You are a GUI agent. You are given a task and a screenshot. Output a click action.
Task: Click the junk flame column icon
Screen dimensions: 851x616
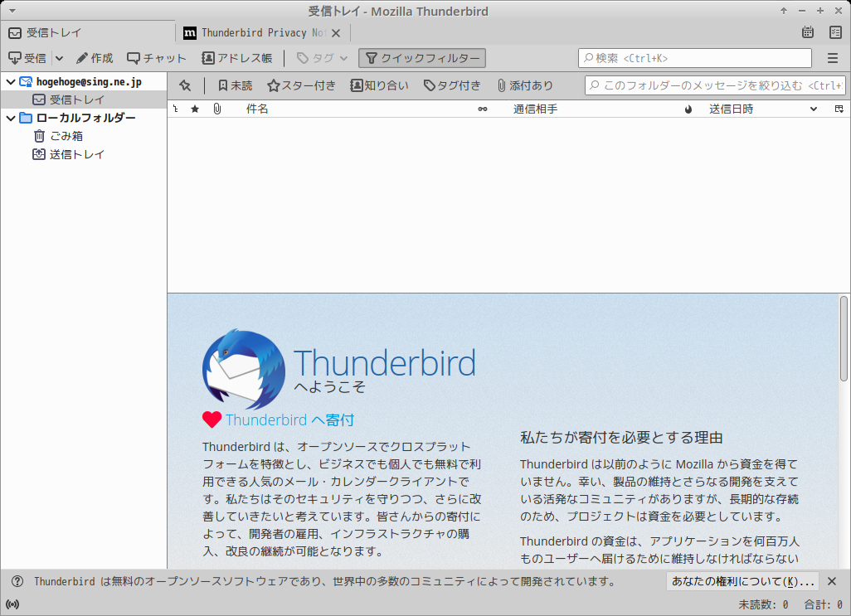(688, 109)
